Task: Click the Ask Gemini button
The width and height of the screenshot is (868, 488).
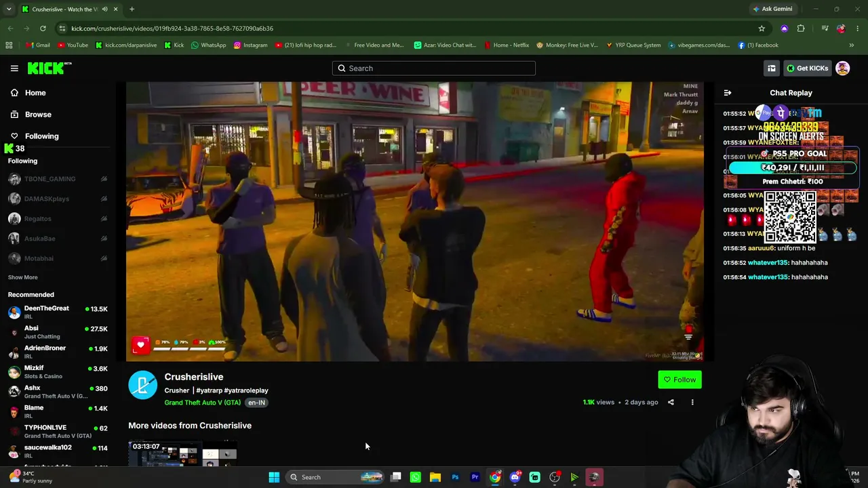Action: tap(772, 9)
